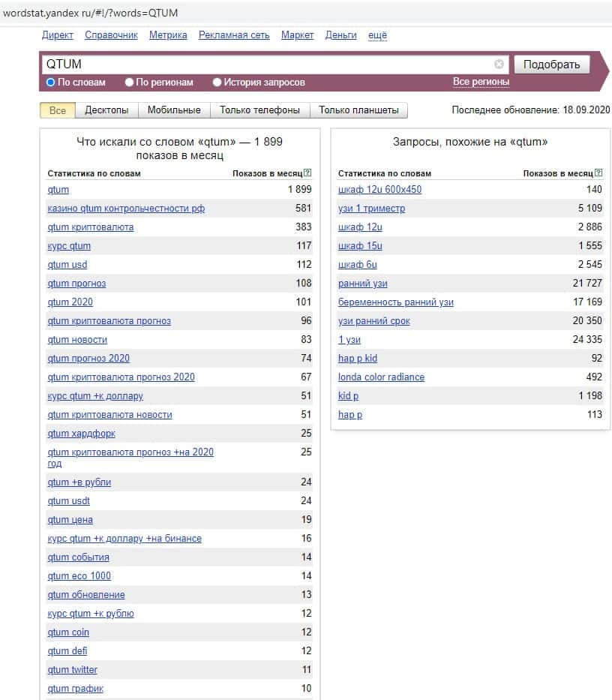Click the «казино qtum контрольчестности рф» query
Image resolution: width=612 pixels, height=700 pixels.
pyautogui.click(x=126, y=209)
